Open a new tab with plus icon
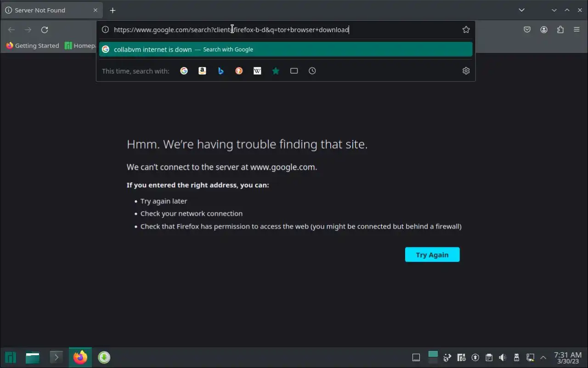This screenshot has width=588, height=368. [x=113, y=10]
